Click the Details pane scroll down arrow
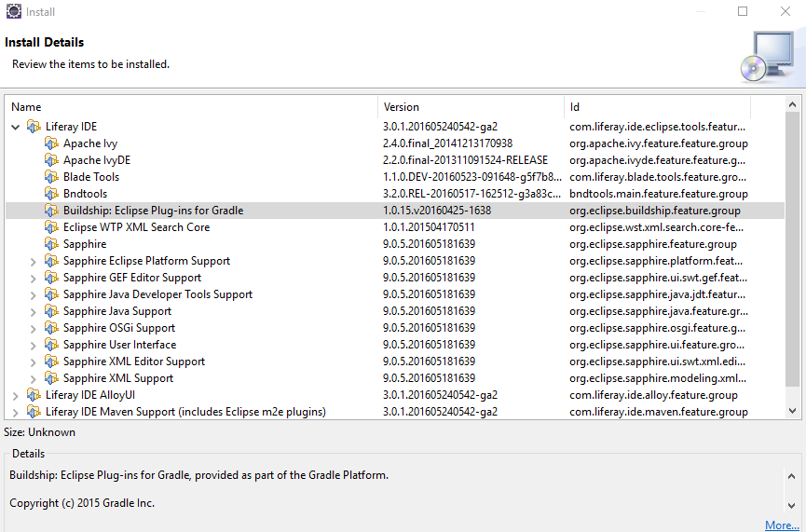 click(x=792, y=506)
